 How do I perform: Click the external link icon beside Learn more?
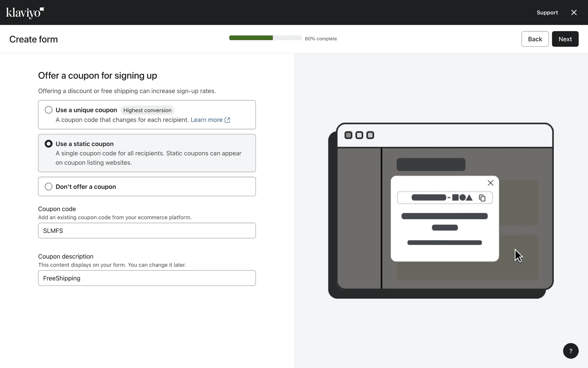tap(227, 120)
